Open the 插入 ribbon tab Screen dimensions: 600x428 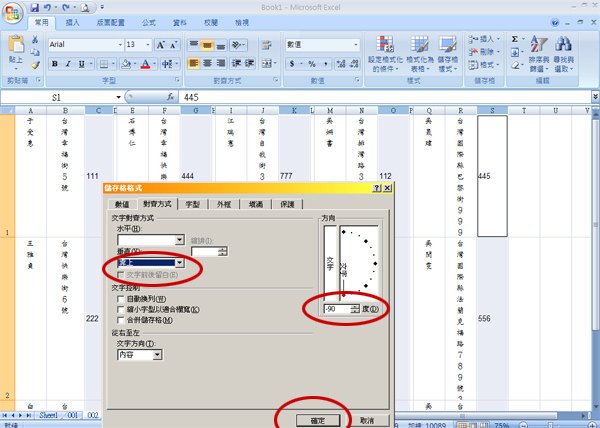coord(72,23)
